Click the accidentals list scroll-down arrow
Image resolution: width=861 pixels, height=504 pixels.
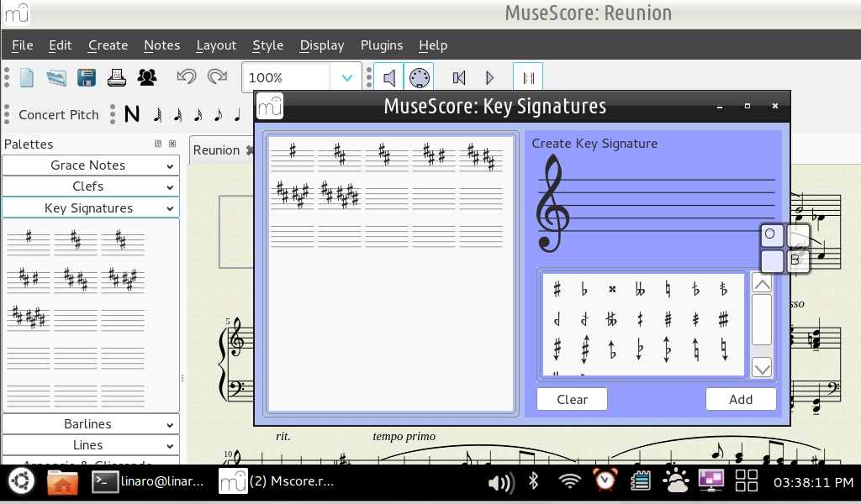click(762, 369)
